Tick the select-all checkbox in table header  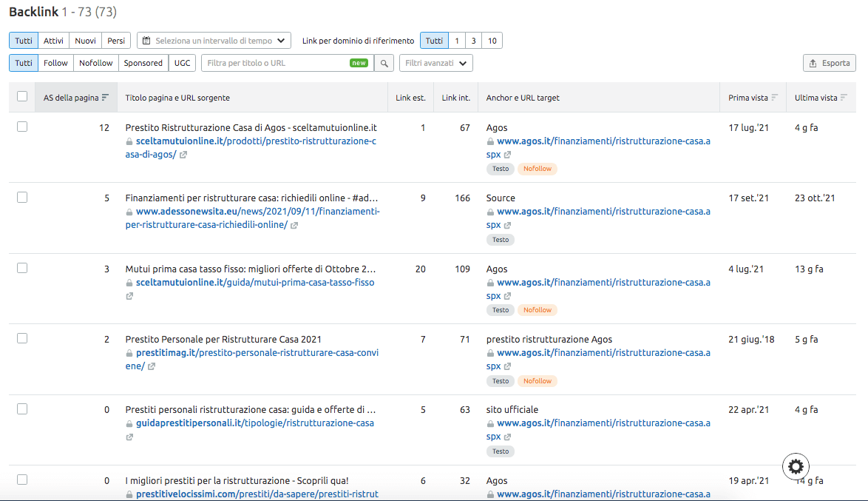point(22,96)
